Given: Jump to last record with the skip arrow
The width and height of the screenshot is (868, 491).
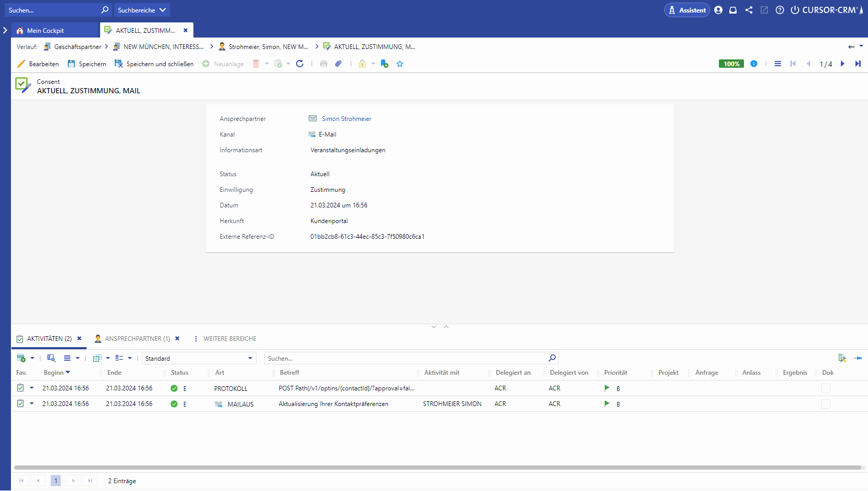Looking at the screenshot, I should 858,64.
